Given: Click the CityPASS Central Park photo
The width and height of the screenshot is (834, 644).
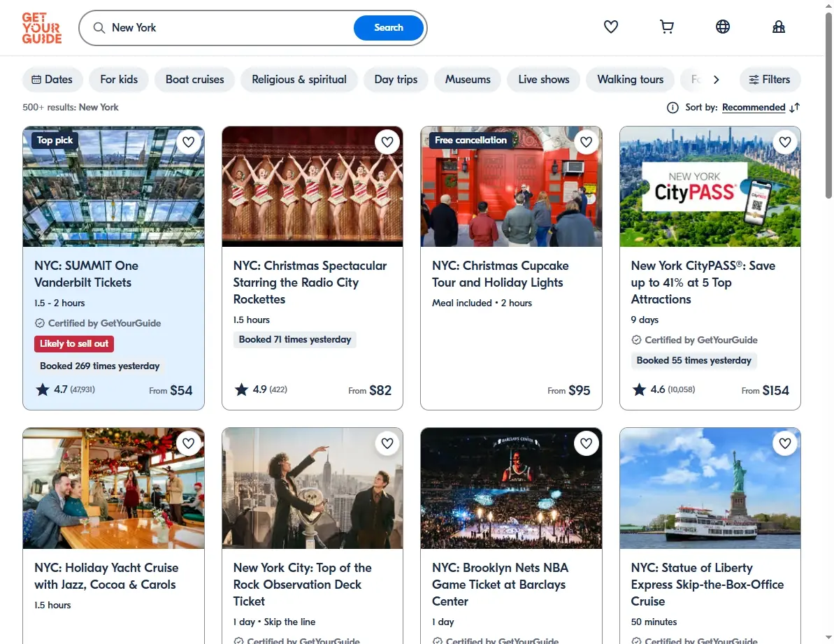Looking at the screenshot, I should click(710, 187).
